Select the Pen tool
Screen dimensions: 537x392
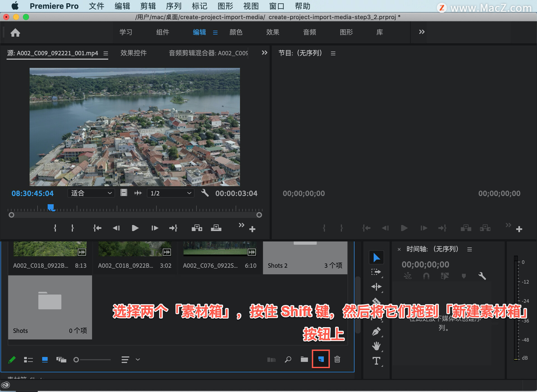click(x=376, y=331)
